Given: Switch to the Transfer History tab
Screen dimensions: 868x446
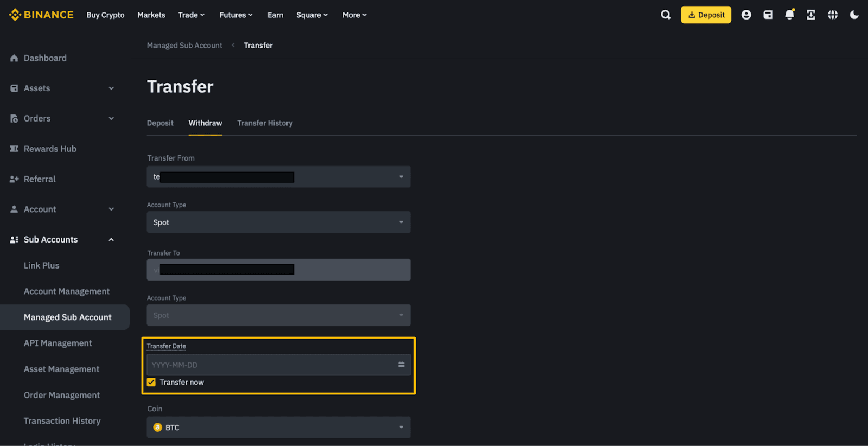Looking at the screenshot, I should [x=265, y=123].
